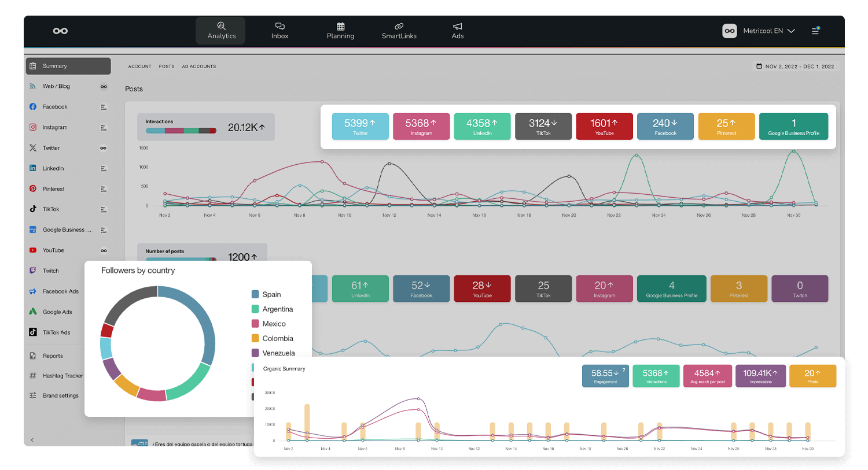The image size is (868, 470).
Task: Click the Google Ads sidebar icon
Action: (x=33, y=312)
